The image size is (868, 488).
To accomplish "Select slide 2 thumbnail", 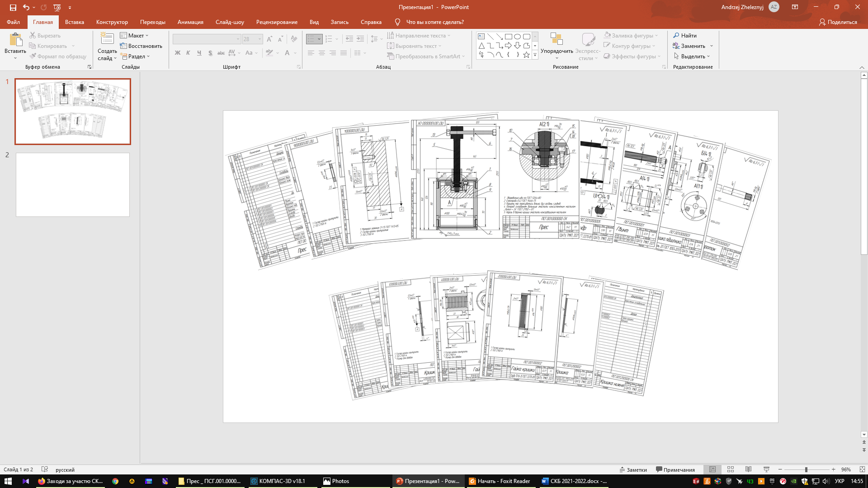I will point(73,185).
